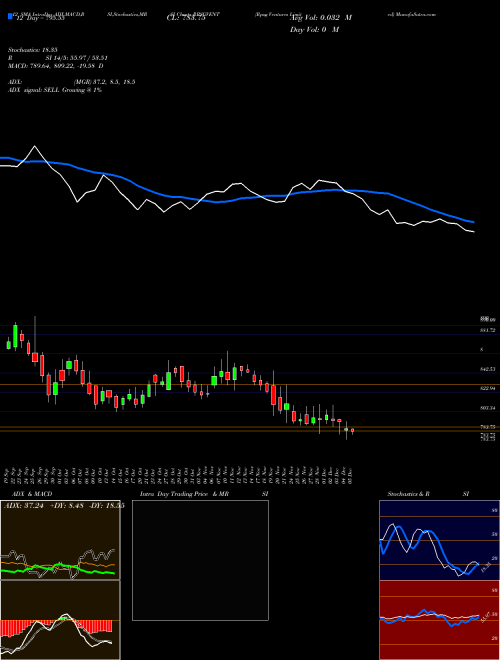Click the 'ADX signal: SELL' text

(55, 90)
